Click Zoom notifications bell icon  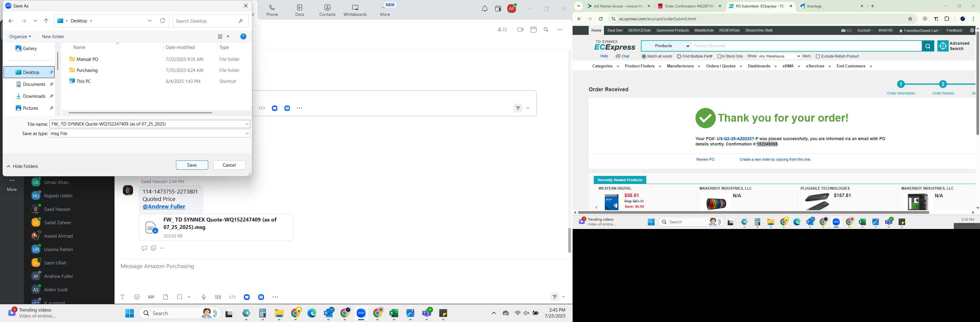485,9
